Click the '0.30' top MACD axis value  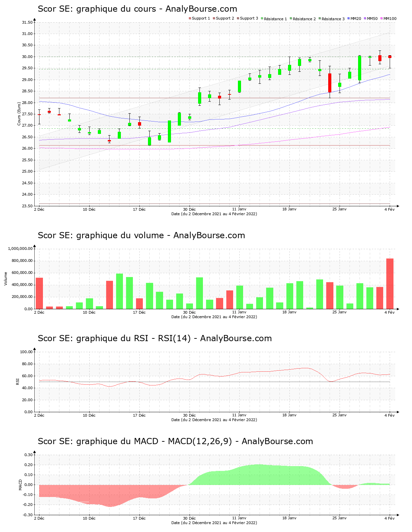tap(29, 455)
